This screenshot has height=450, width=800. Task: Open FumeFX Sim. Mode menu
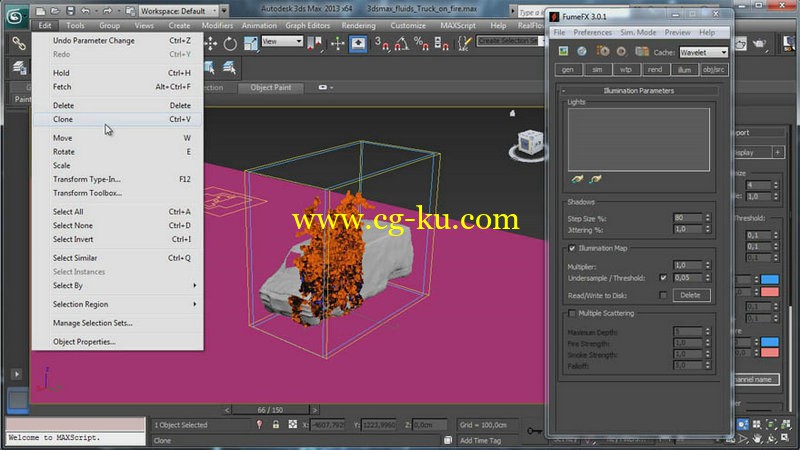[638, 32]
